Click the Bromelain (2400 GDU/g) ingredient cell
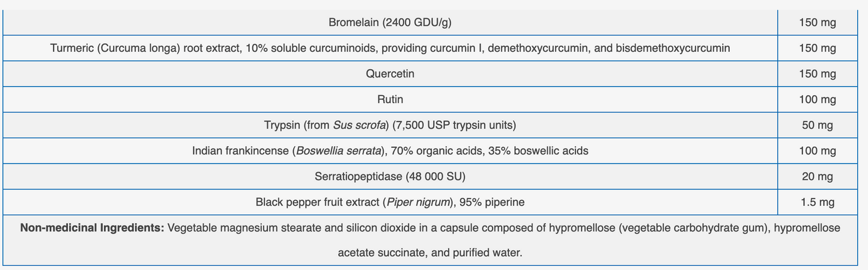Screen dimensions: 868x270 click(390, 23)
